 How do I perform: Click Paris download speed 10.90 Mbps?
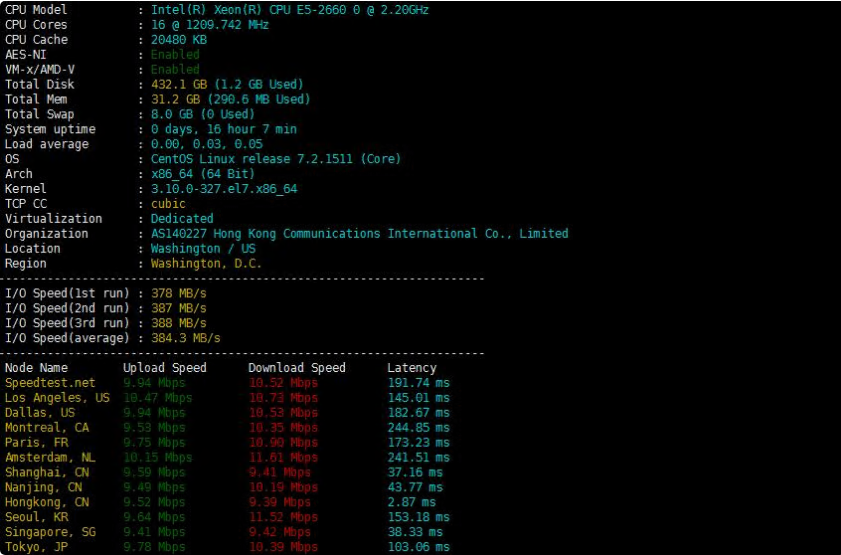[x=283, y=443]
